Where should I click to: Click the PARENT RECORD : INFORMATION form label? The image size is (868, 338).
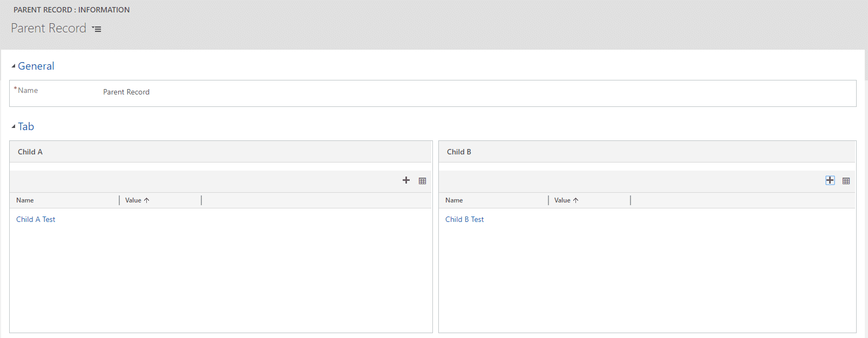(x=71, y=10)
